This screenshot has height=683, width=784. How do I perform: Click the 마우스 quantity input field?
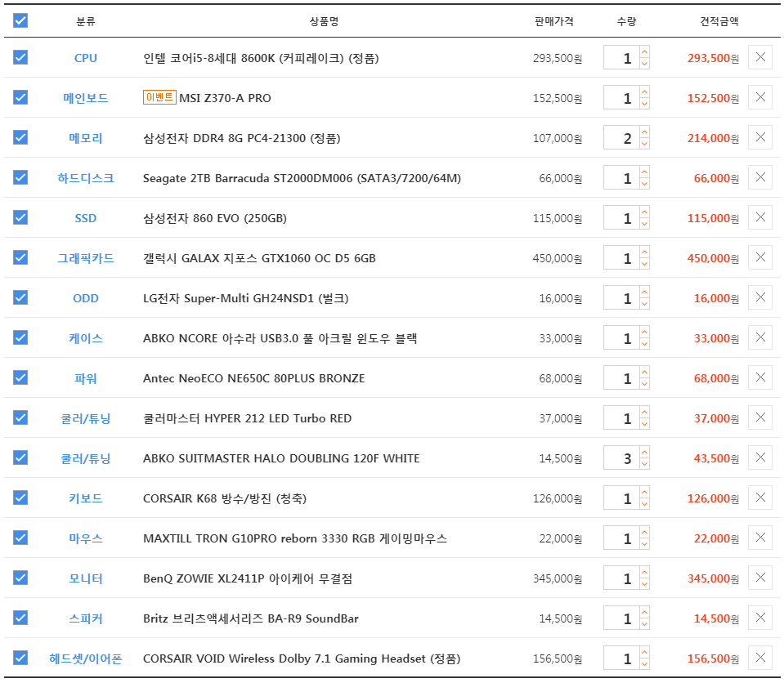click(x=621, y=538)
